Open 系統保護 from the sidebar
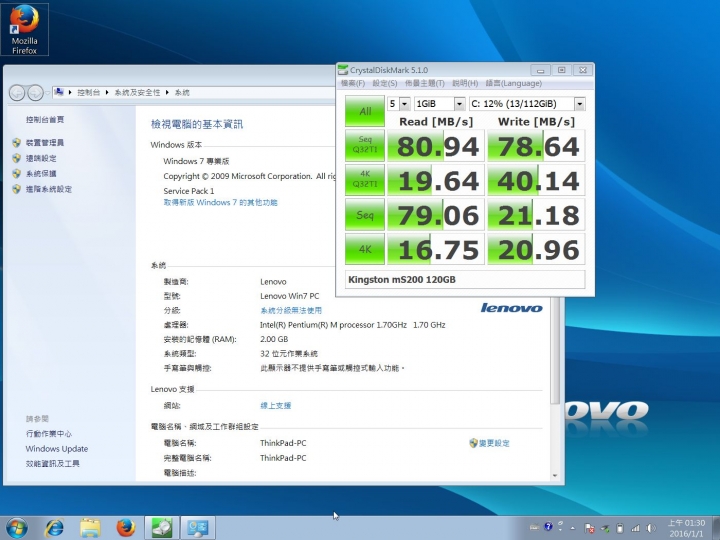The image size is (720, 540). pos(41,174)
